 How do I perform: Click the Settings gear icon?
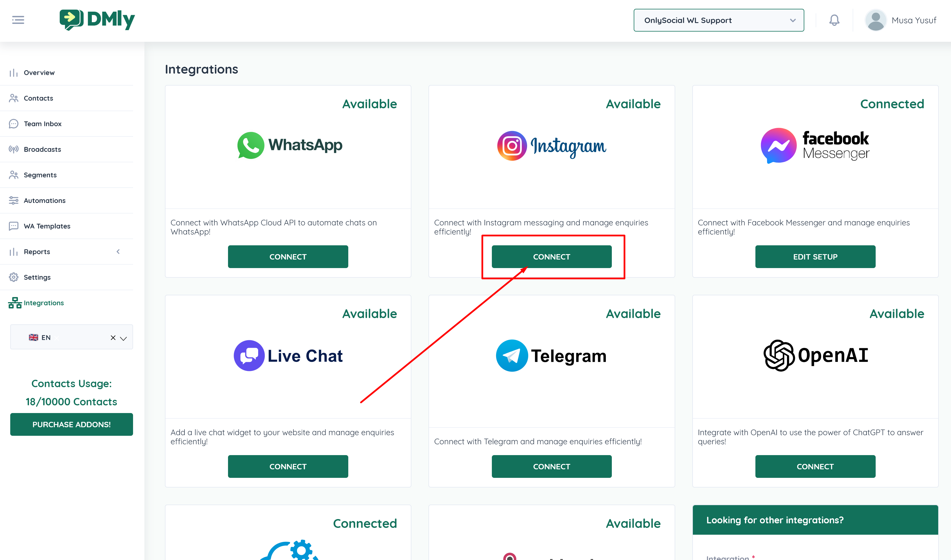tap(14, 277)
